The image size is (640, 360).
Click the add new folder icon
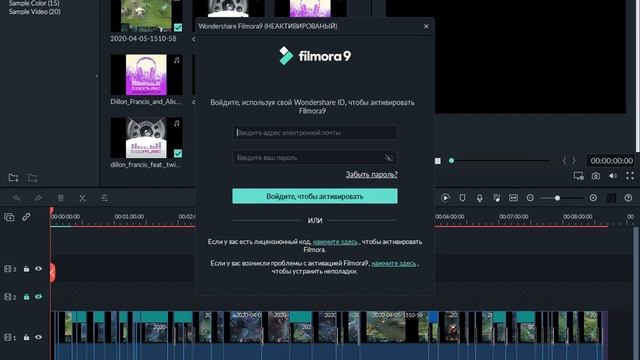click(x=13, y=178)
